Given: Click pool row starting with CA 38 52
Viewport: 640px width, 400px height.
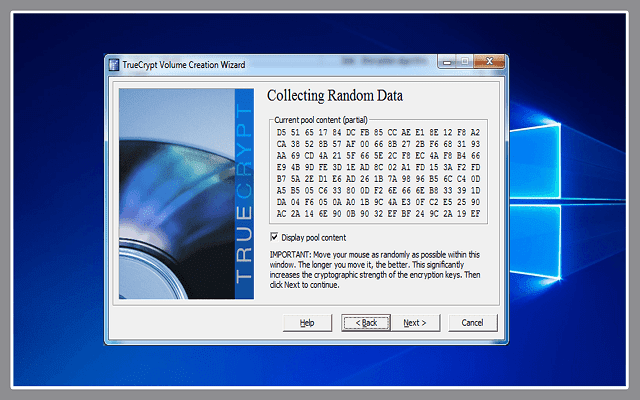Looking at the screenshot, I should (378, 144).
